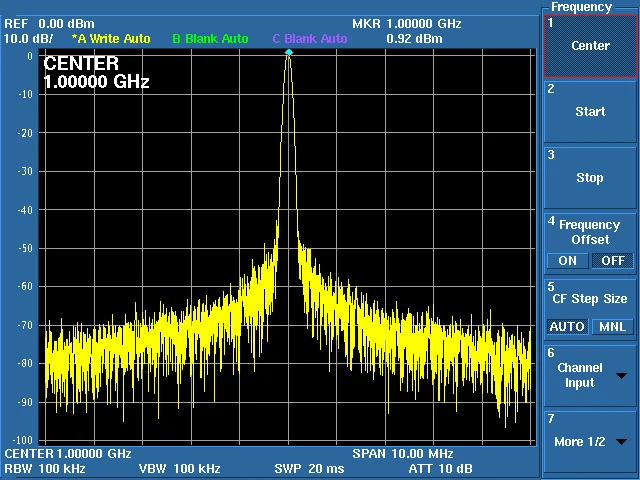The image size is (640, 480).
Task: Click the 'RBW 100 kHz' readout
Action: pyautogui.click(x=45, y=469)
